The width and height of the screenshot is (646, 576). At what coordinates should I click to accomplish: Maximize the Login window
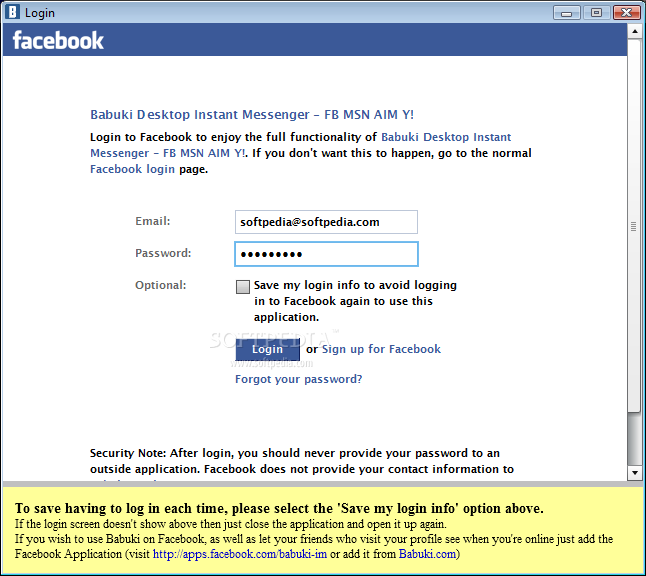tap(596, 13)
